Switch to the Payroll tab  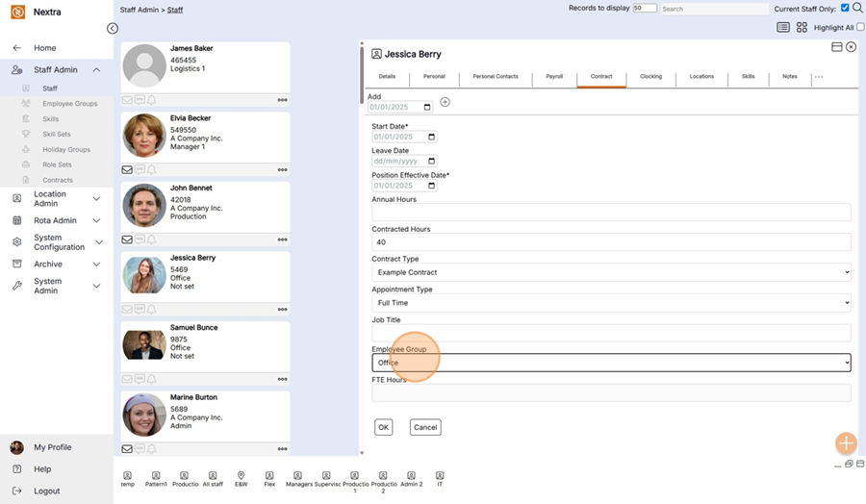[554, 77]
